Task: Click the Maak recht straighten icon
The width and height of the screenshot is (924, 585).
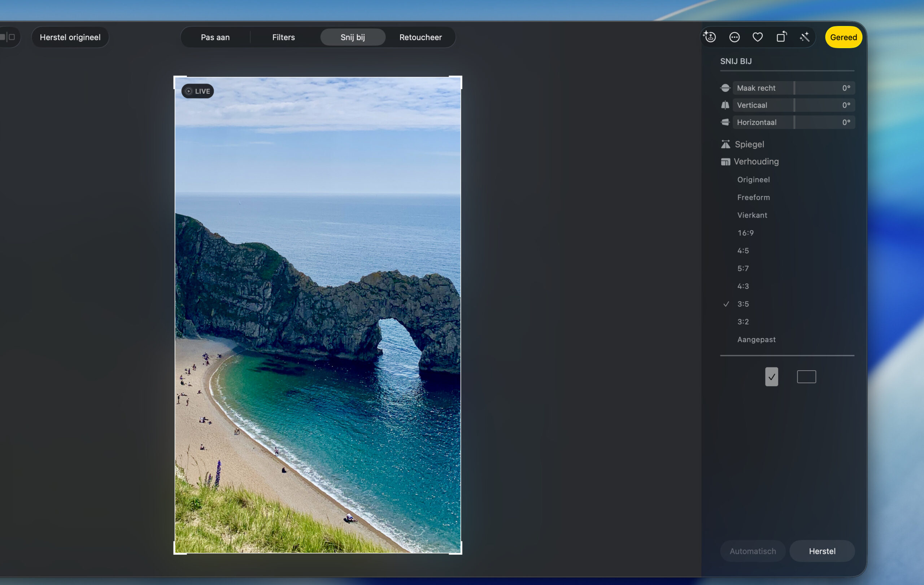Action: coord(725,88)
